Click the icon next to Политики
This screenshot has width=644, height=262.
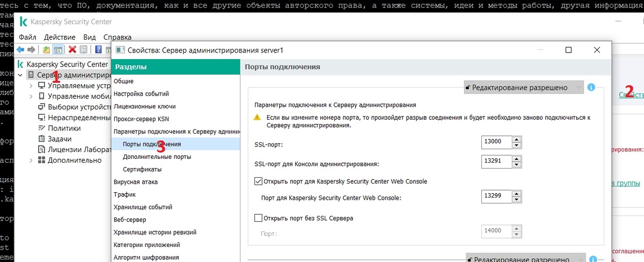click(41, 128)
